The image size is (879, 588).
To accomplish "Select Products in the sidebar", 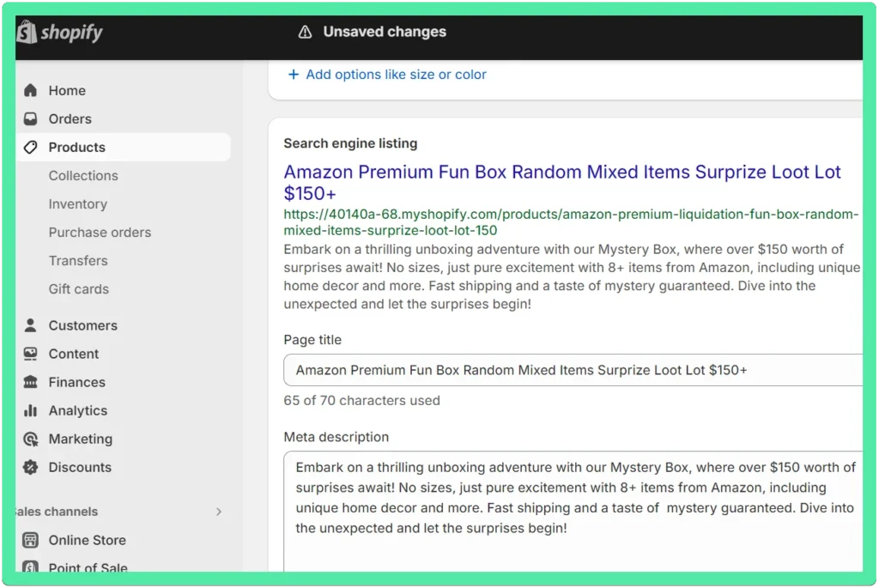I will click(x=124, y=148).
